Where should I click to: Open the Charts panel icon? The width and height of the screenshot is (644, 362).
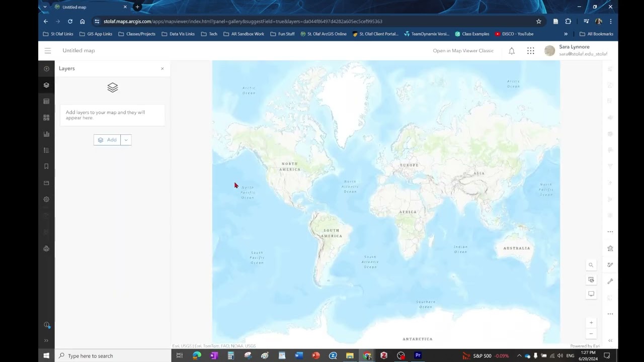click(46, 134)
